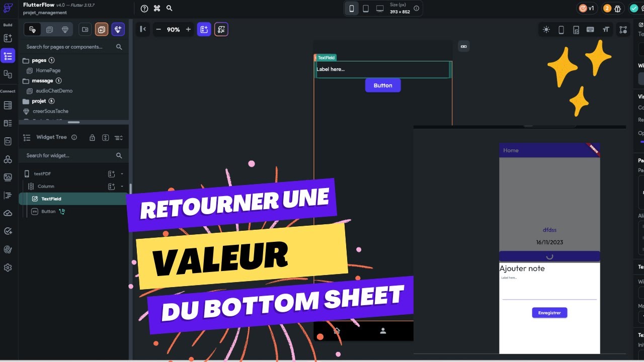Open the Tests sidebar icon

8,231
